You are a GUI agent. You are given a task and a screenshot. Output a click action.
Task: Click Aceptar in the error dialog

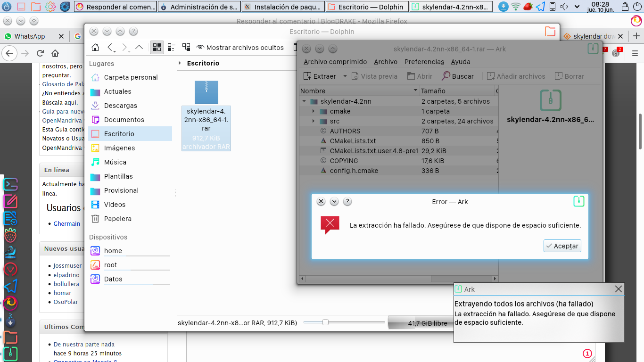(x=562, y=246)
